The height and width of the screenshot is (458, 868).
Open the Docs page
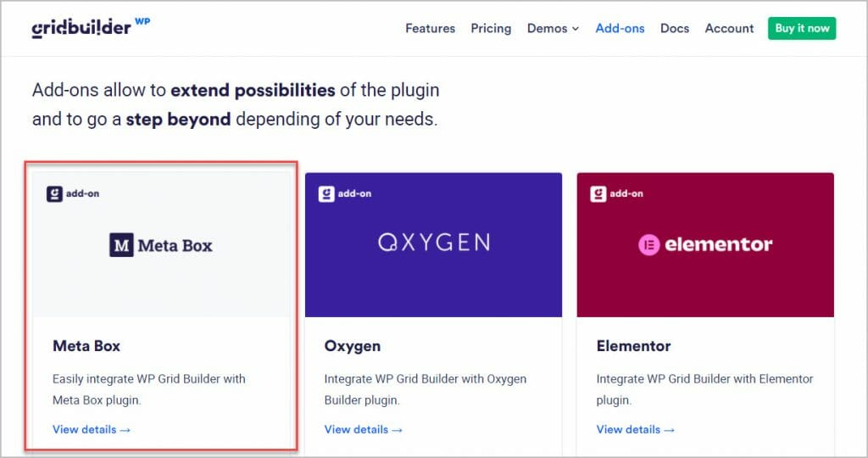(x=675, y=28)
